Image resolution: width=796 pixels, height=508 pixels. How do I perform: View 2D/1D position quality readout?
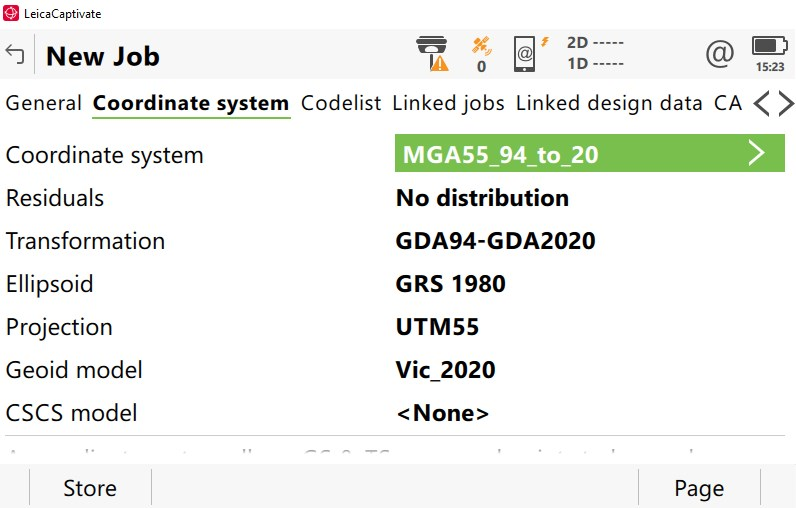click(595, 53)
